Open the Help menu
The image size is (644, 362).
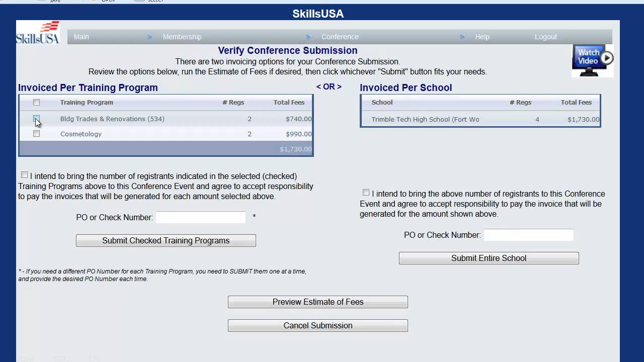(482, 37)
